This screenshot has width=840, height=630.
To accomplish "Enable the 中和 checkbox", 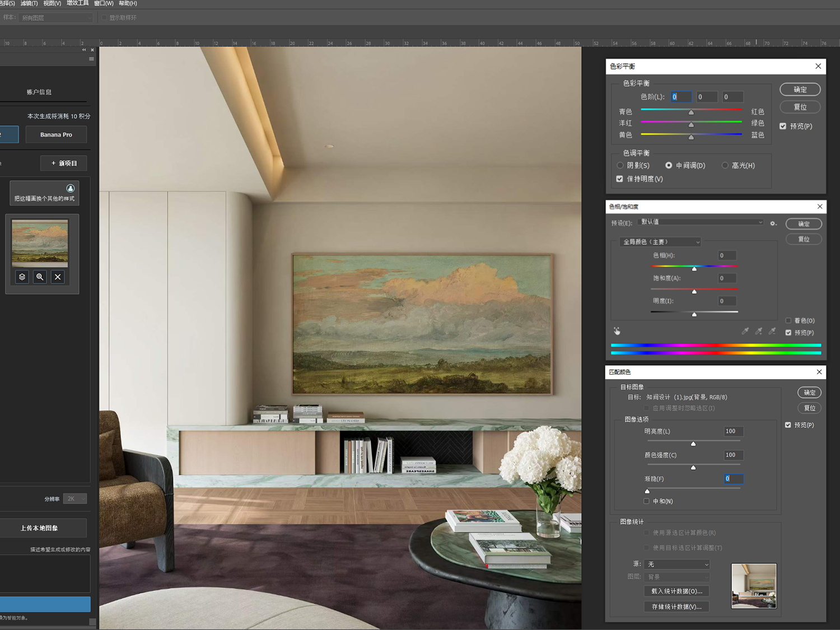I will 647,501.
